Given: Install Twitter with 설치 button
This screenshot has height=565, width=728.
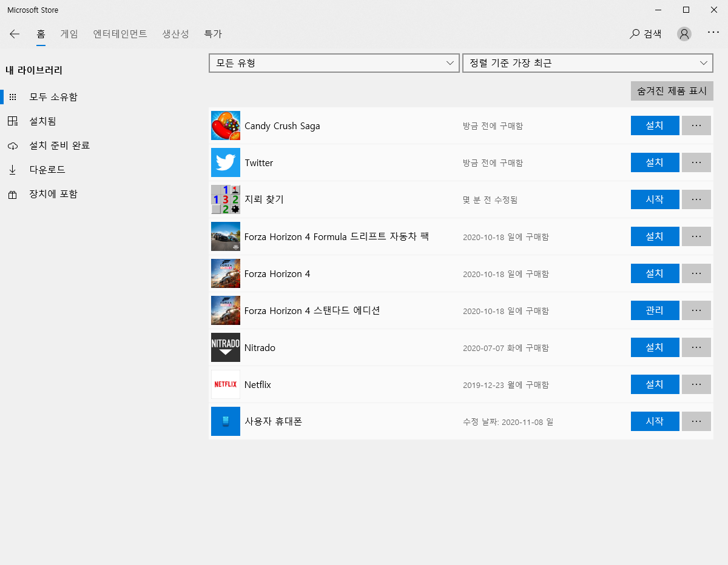Looking at the screenshot, I should tap(655, 162).
